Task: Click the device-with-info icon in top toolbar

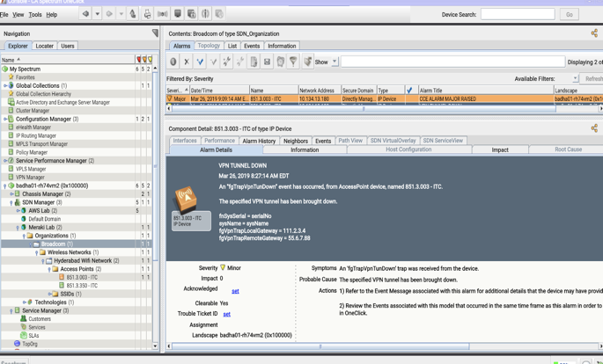Action: 192,14
